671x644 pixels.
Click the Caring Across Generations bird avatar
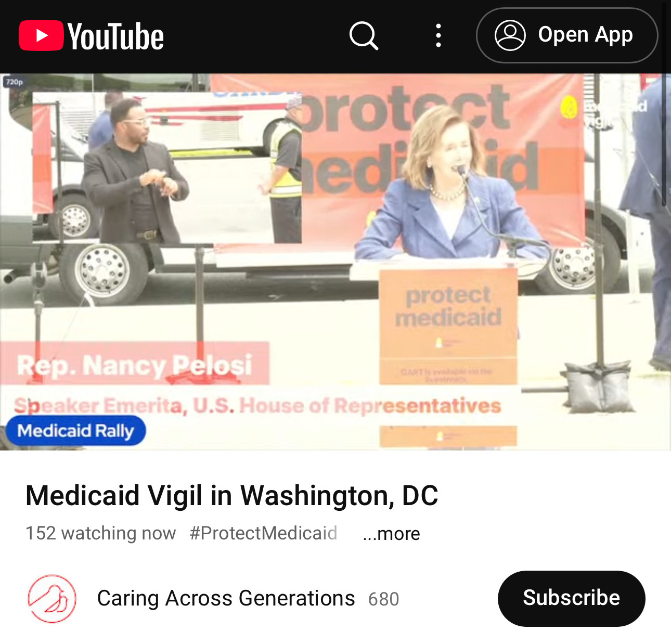click(52, 599)
